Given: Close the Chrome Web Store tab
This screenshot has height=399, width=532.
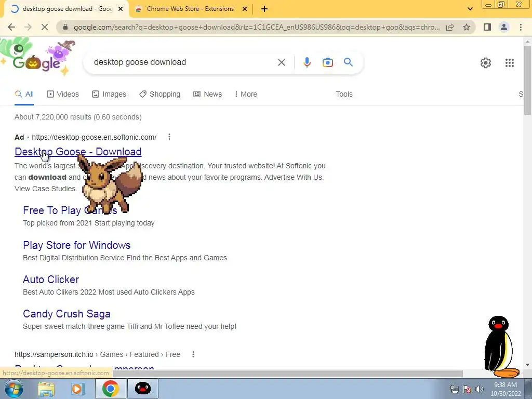Looking at the screenshot, I should click(x=245, y=9).
